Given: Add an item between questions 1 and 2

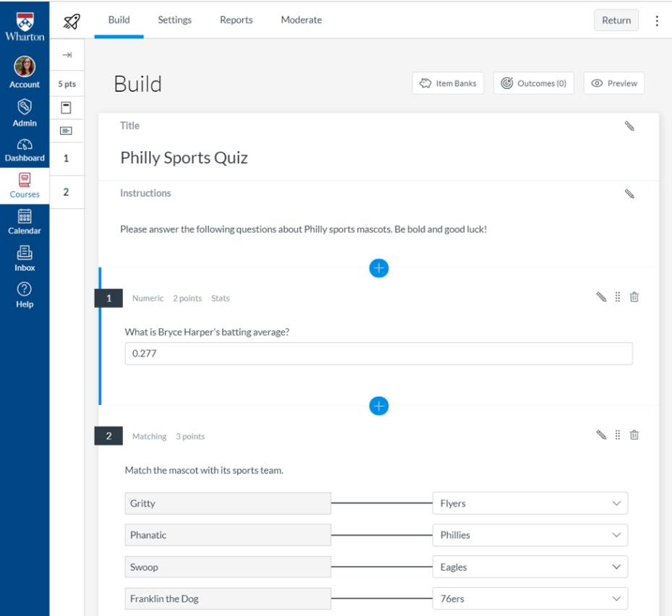Looking at the screenshot, I should point(379,406).
